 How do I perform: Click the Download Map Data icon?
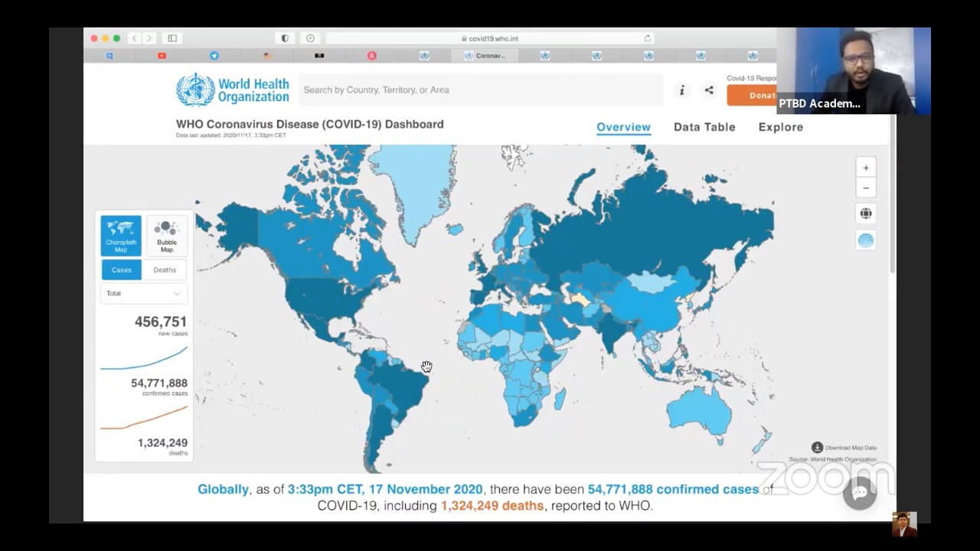[x=817, y=448]
